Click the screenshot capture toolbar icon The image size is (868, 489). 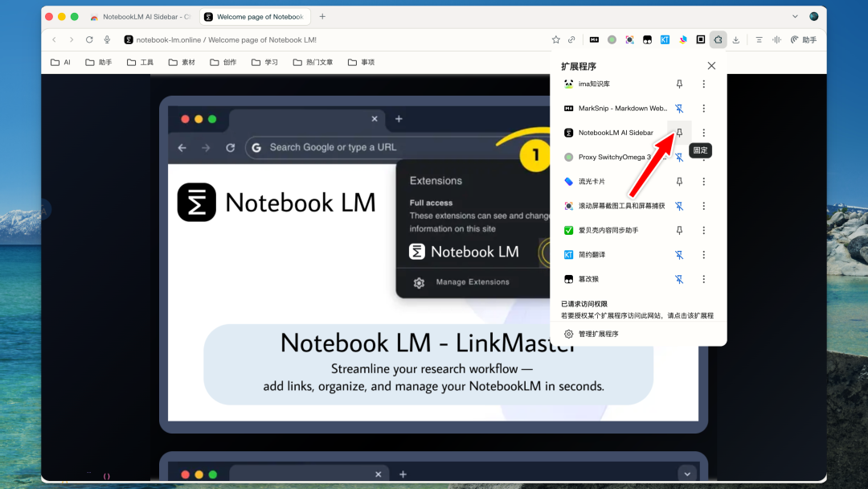(x=629, y=40)
